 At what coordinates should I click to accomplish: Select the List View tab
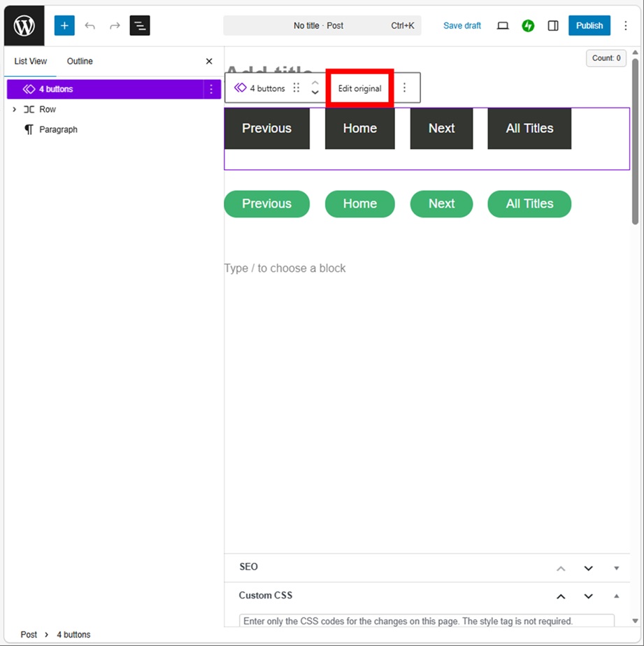(x=31, y=62)
